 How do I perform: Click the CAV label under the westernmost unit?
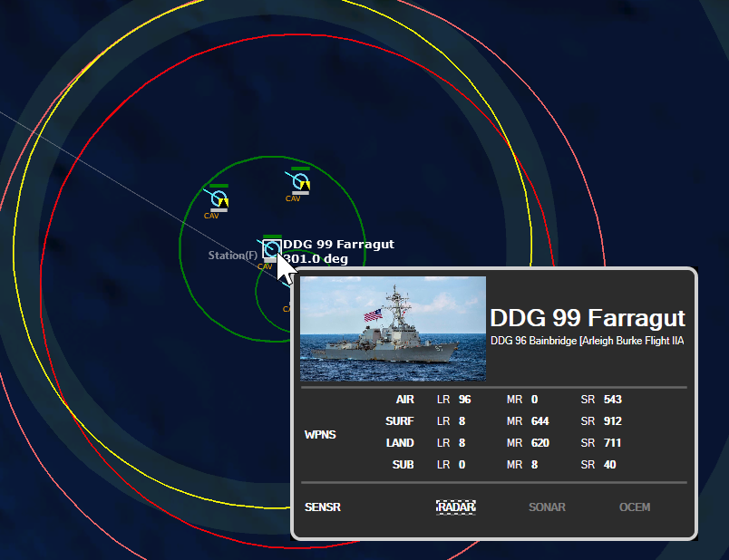point(211,216)
